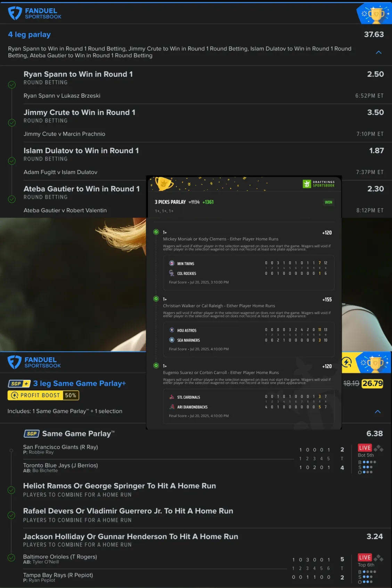392x588 pixels.
Task: Click the DraftKings Sportsbook logo
Action: 319,184
